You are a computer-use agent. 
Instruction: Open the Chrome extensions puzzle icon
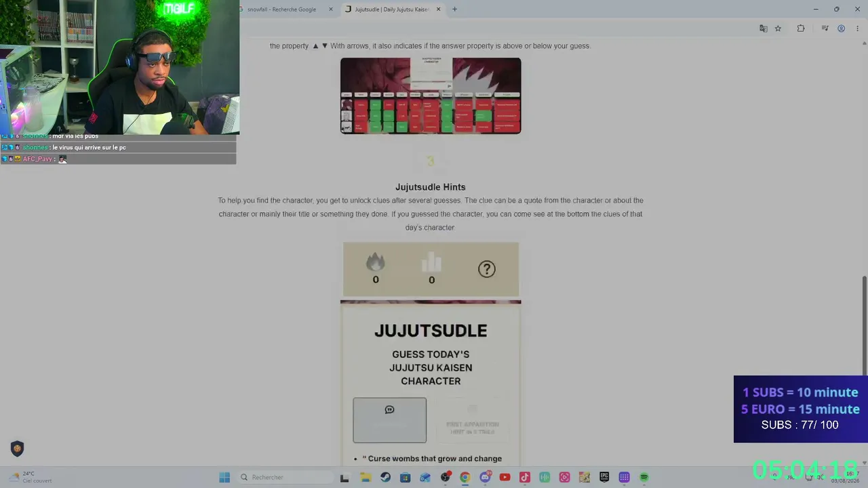pos(801,28)
